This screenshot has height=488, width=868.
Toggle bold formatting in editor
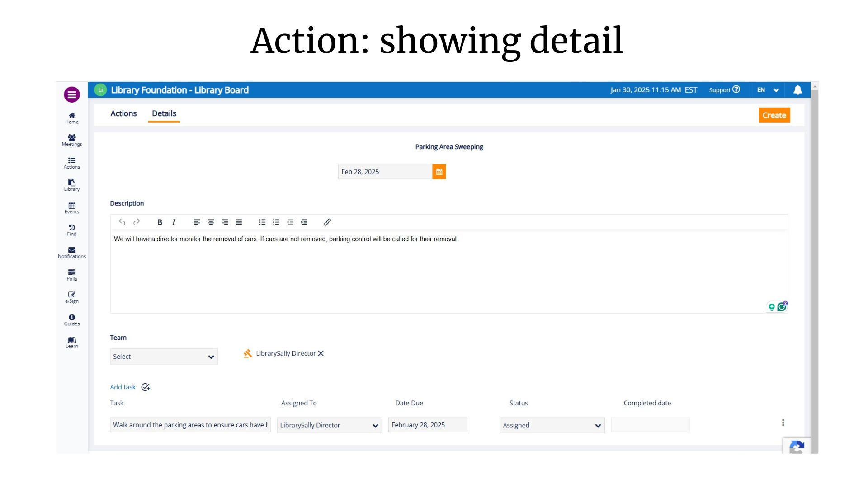coord(159,222)
